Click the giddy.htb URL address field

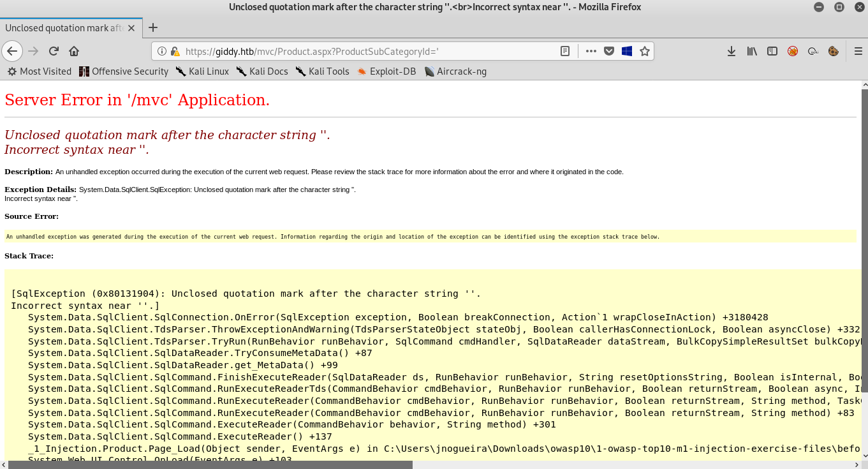coord(357,51)
